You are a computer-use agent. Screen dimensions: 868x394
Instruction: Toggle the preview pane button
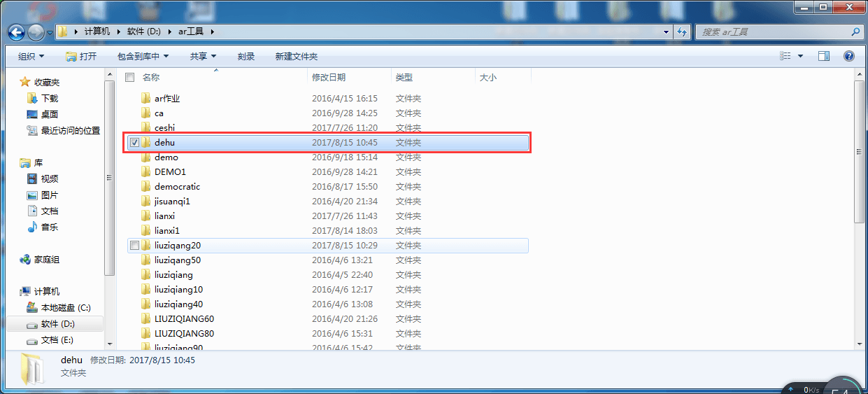(824, 56)
